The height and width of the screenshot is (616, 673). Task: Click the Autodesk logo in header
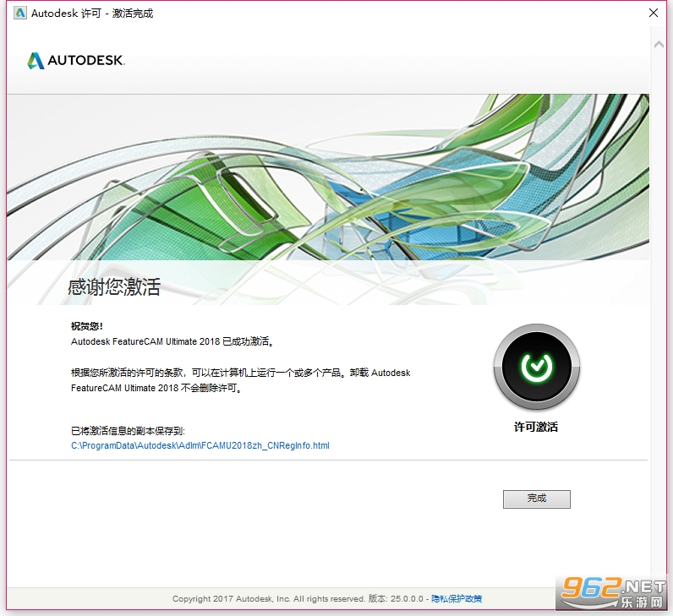(76, 61)
